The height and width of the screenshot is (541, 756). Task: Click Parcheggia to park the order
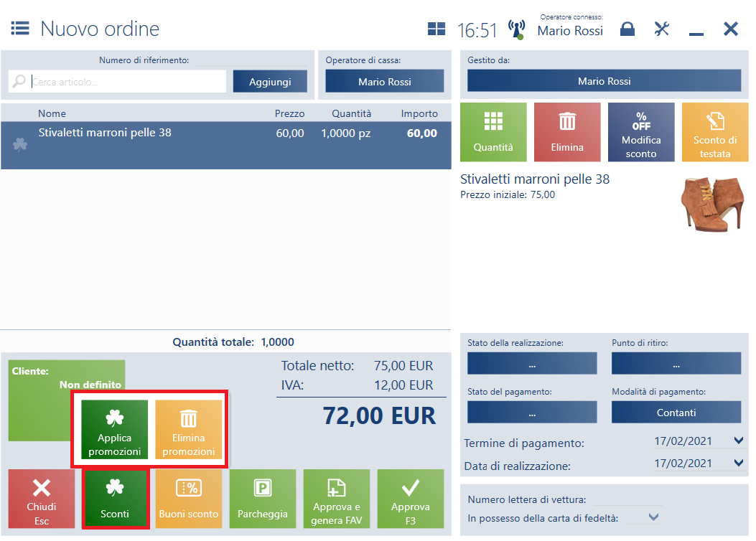coord(263,499)
